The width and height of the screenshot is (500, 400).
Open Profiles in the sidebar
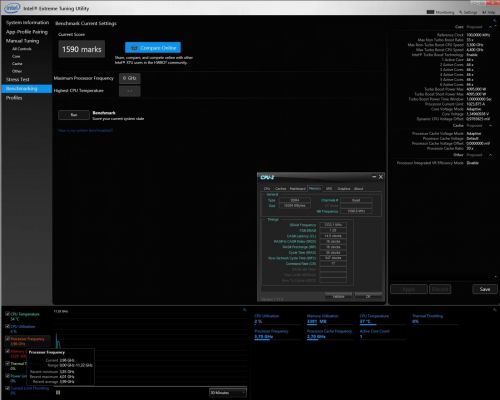(14, 98)
